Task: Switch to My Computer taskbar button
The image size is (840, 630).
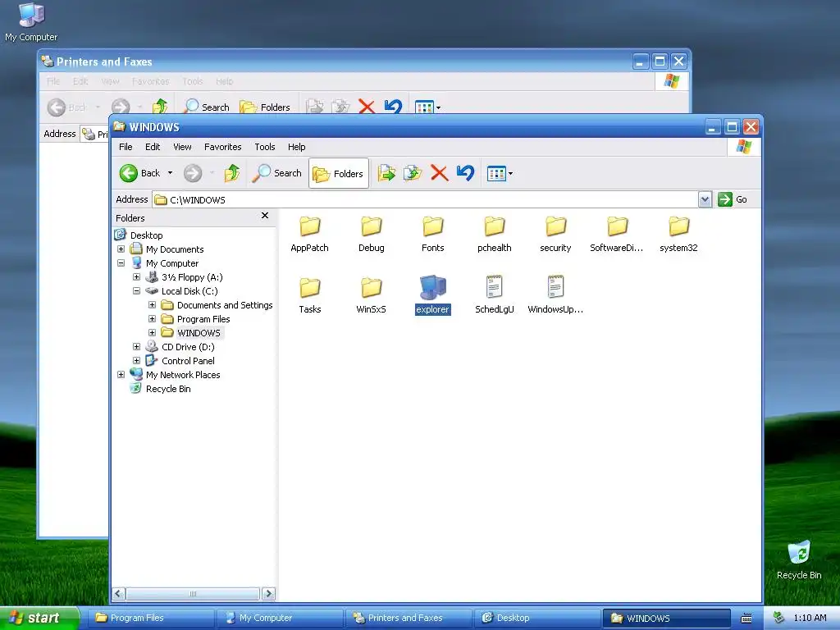Action: pyautogui.click(x=279, y=619)
